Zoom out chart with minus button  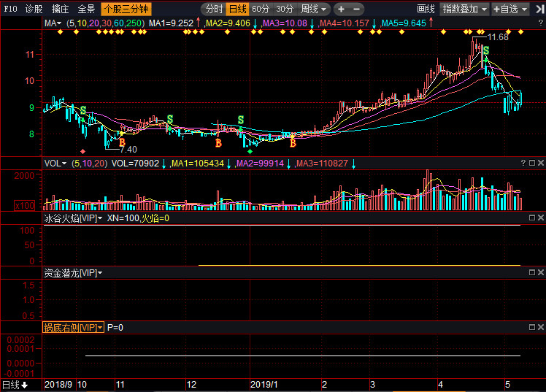click(356, 9)
